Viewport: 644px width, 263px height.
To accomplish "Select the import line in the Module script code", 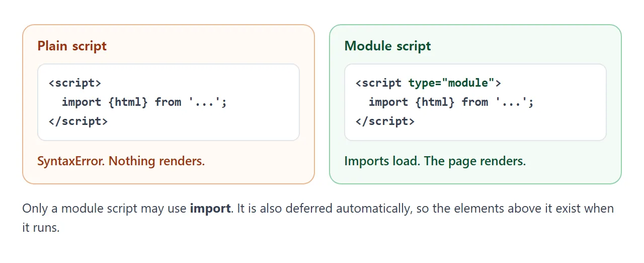I will [x=451, y=102].
